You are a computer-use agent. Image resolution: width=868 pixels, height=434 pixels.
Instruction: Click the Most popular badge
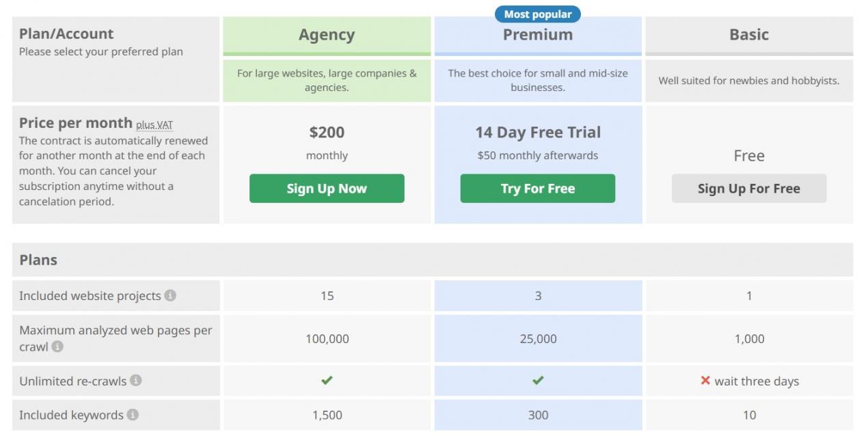tap(538, 14)
